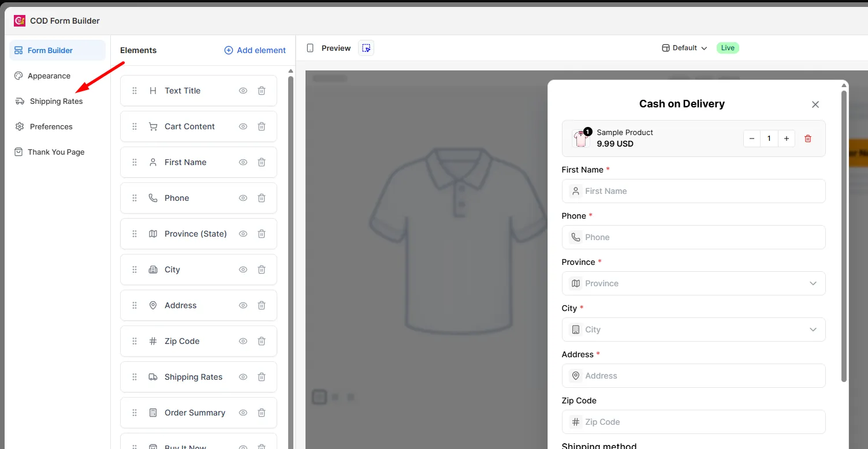Click the Shipping Rates truck icon in elements
The image size is (868, 449).
pyautogui.click(x=153, y=377)
